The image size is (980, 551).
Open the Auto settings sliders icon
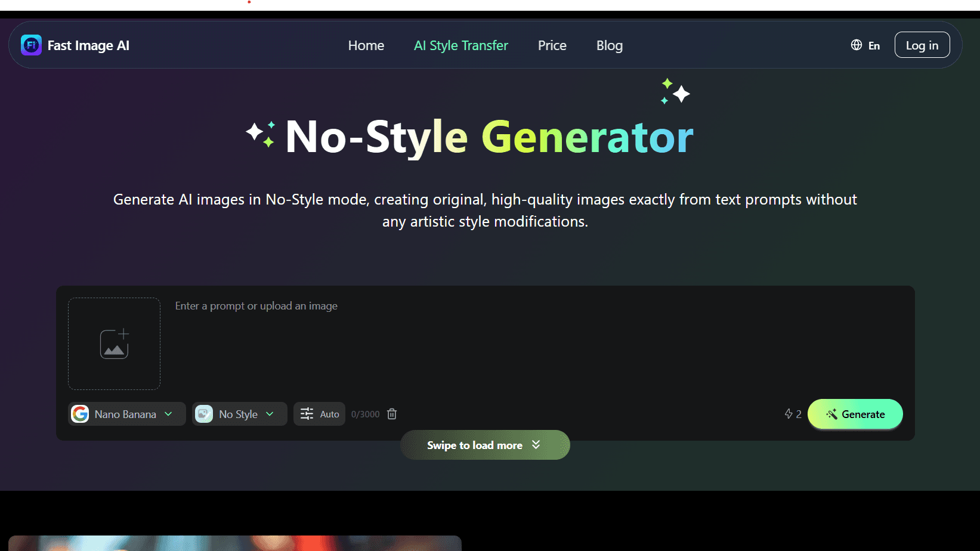[x=307, y=413]
